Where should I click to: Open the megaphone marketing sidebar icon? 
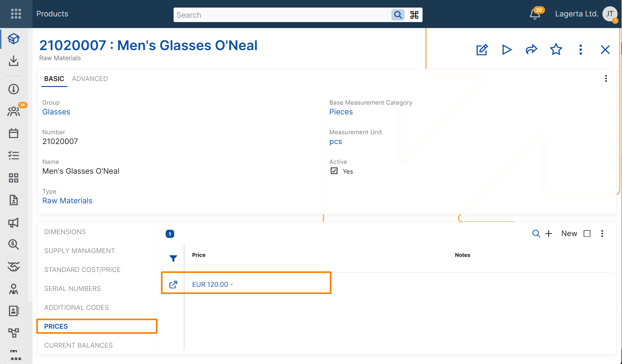pos(14,222)
